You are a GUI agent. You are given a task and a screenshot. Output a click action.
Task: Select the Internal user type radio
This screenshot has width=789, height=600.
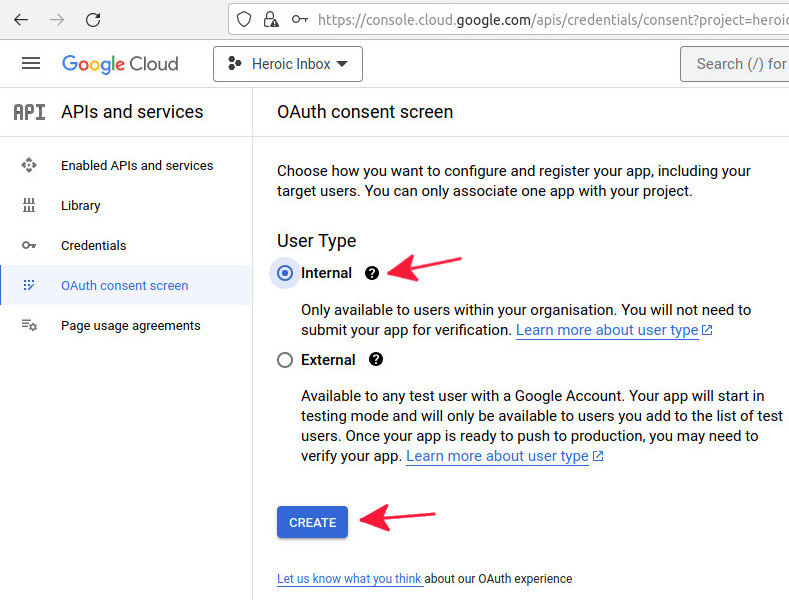coord(285,273)
